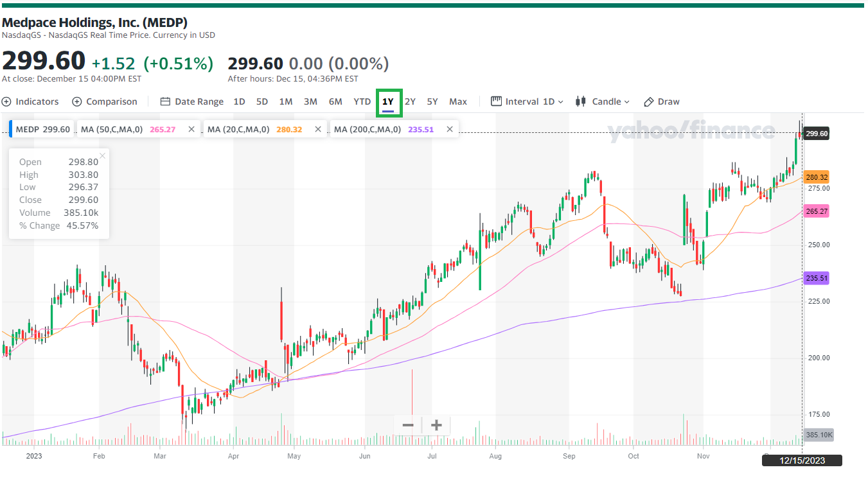Screen dimensions: 868x481
Task: Switch to the 5Y range
Action: [x=432, y=101]
